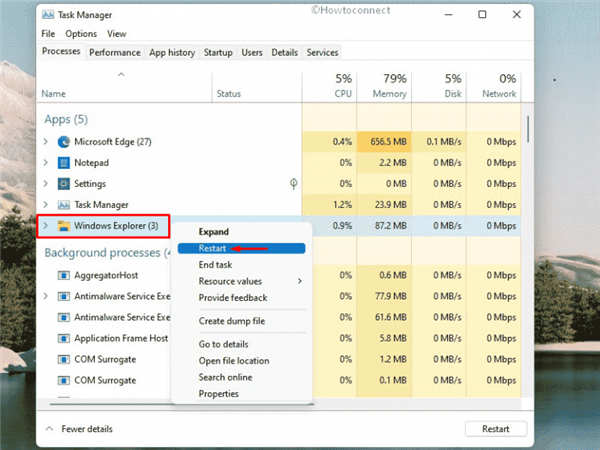This screenshot has height=450, width=600.
Task: Expand the Microsoft Edge process group
Action: coord(46,142)
